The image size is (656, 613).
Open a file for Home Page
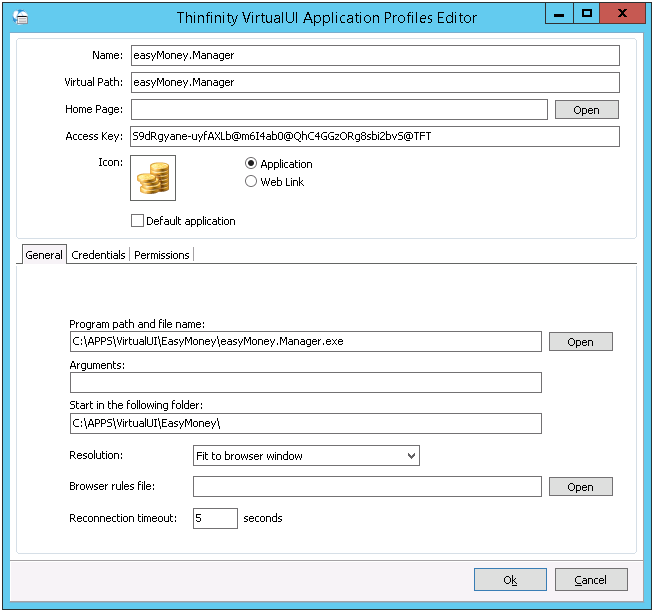pos(587,110)
